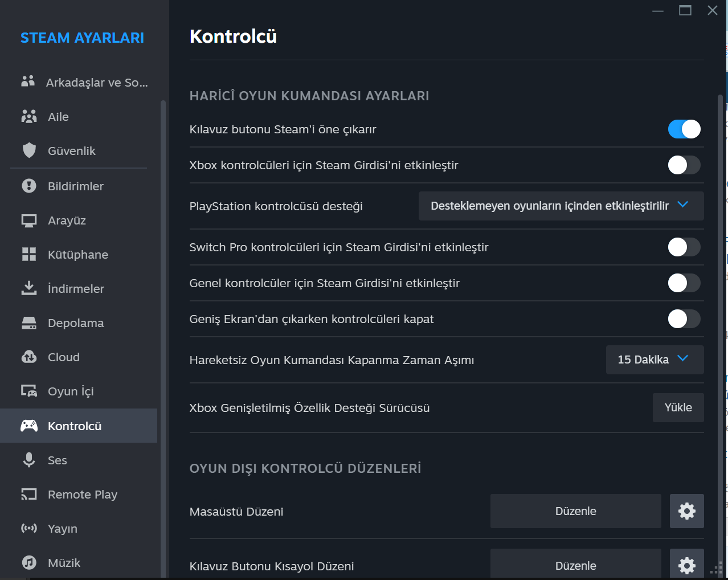This screenshot has width=728, height=580.
Task: Select the Cloud icon in sidebar
Action: click(x=28, y=357)
